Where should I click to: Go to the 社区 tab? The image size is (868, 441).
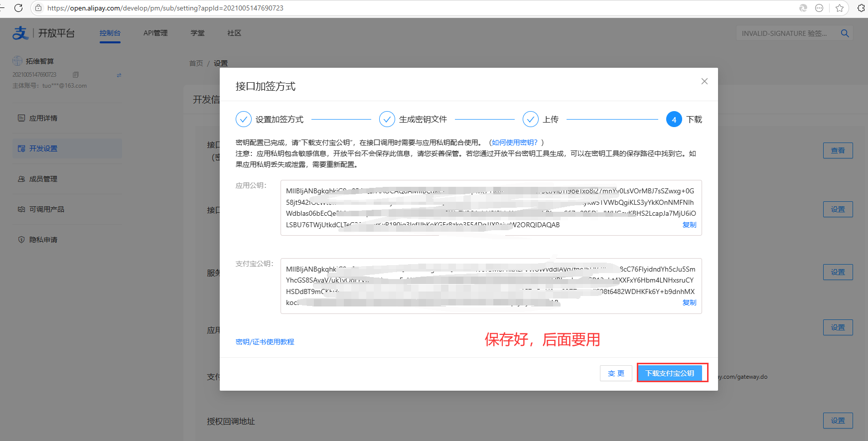coord(234,33)
